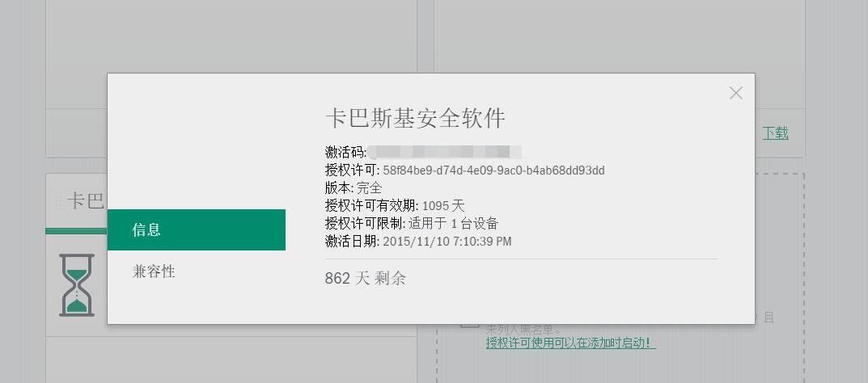Click the license key 58f84be9-d74d-4e09-9ac0-b4ab68dd93dd
Viewport: 868px width, 383px height.
pos(493,170)
